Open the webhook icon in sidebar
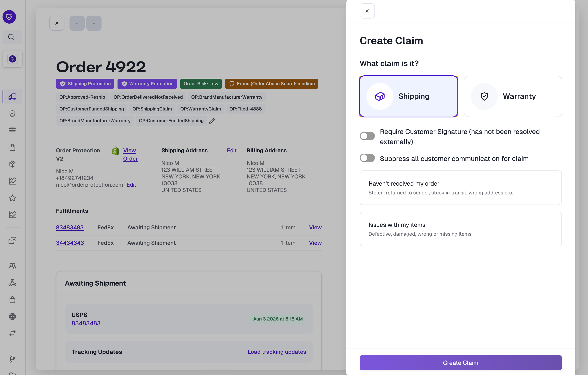This screenshot has height=375, width=588. tap(12, 283)
